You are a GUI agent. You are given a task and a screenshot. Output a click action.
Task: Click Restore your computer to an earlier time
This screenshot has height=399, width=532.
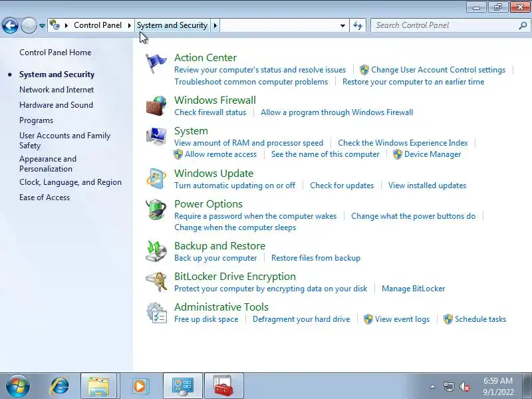413,82
